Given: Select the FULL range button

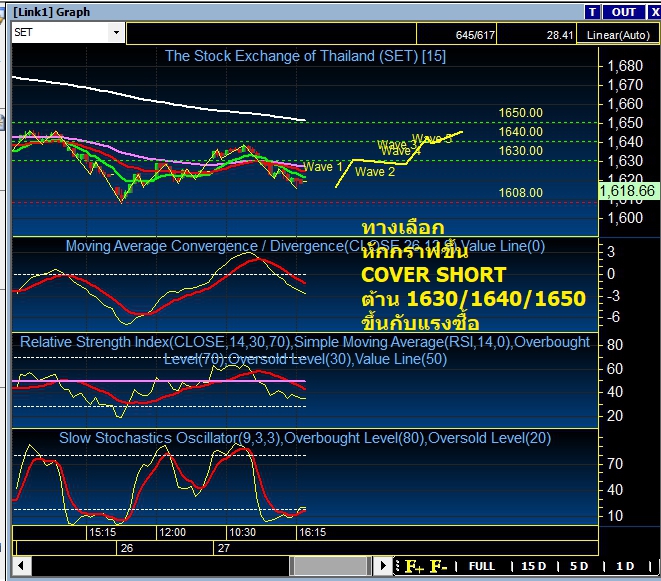Looking at the screenshot, I should coord(481,566).
